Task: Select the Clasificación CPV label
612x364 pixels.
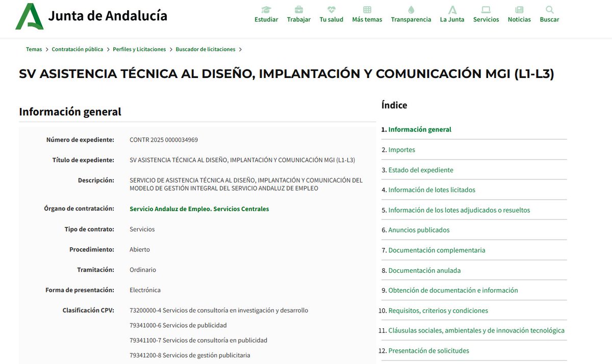Action: point(88,310)
